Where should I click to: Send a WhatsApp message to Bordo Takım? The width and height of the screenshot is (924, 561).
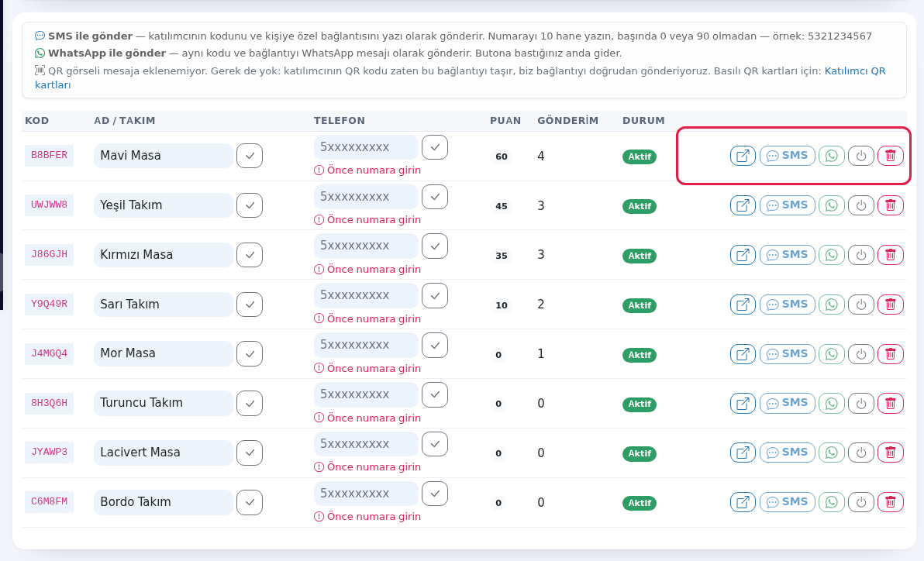(832, 502)
